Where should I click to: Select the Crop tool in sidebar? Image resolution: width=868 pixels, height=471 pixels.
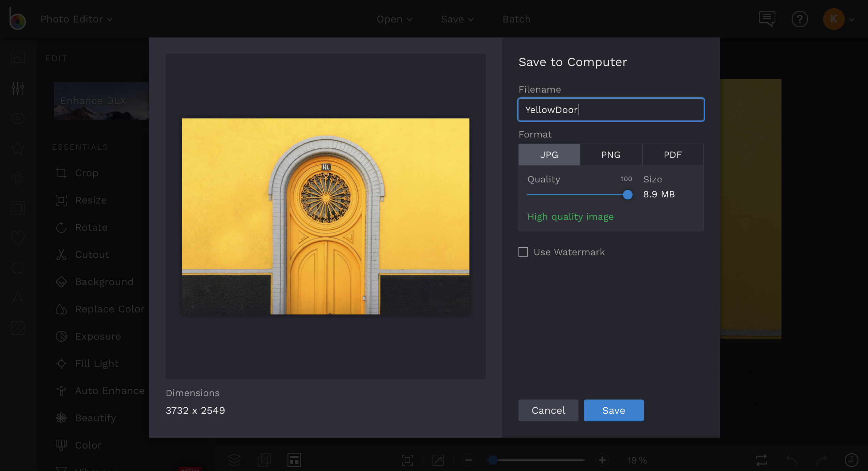click(x=86, y=172)
